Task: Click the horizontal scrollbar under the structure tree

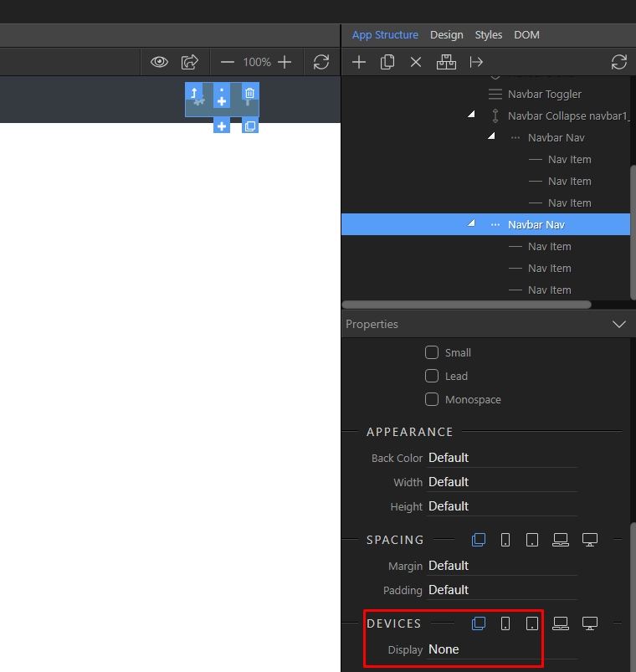Action: tap(466, 305)
